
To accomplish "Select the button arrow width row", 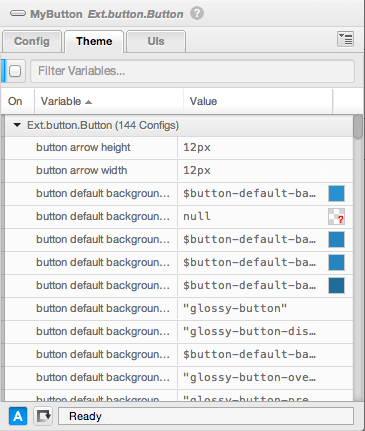I will point(179,171).
